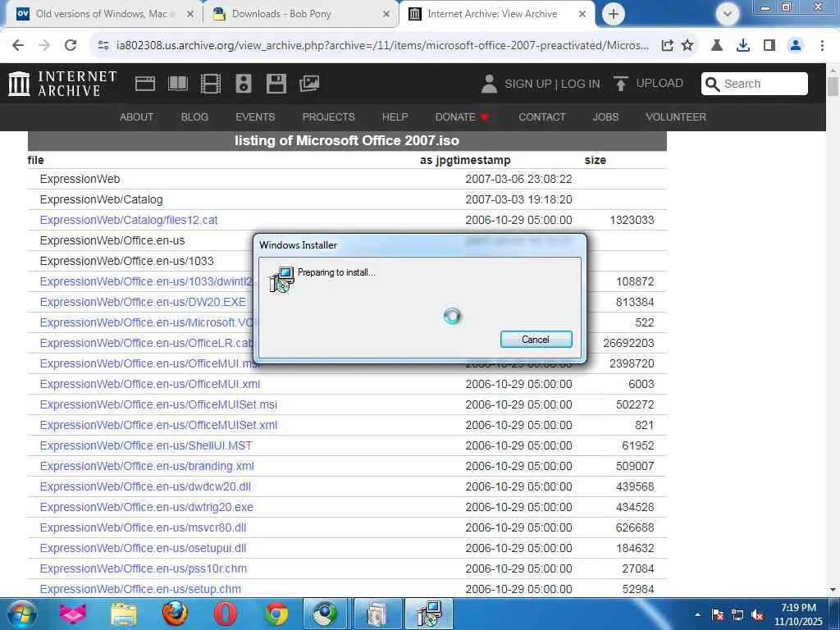Reload the current page
840x630 pixels.
pyautogui.click(x=71, y=46)
